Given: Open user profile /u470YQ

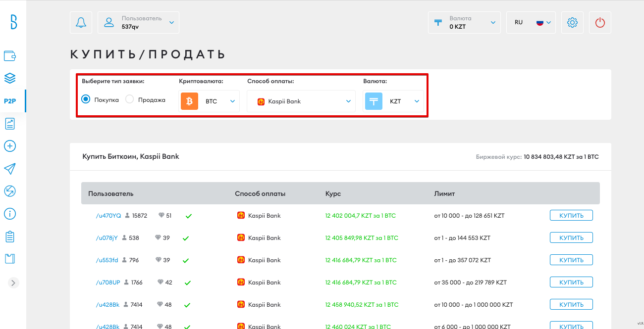Looking at the screenshot, I should [x=108, y=216].
